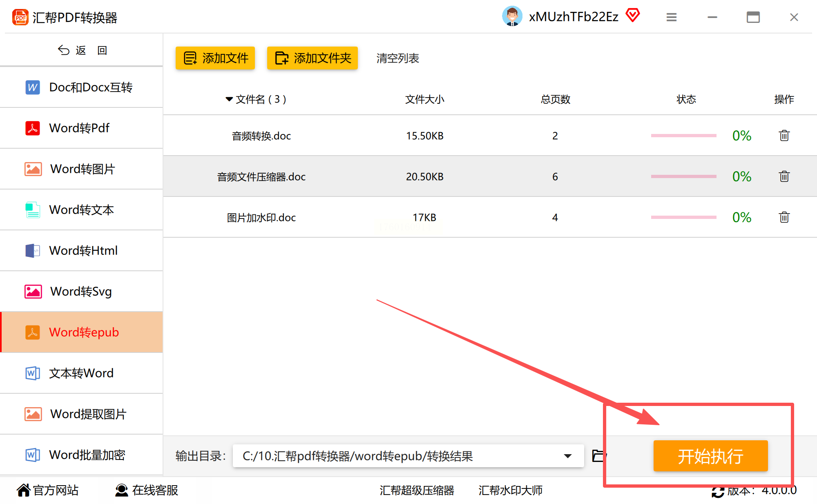
Task: Click the 添加文件 button
Action: pyautogui.click(x=215, y=58)
